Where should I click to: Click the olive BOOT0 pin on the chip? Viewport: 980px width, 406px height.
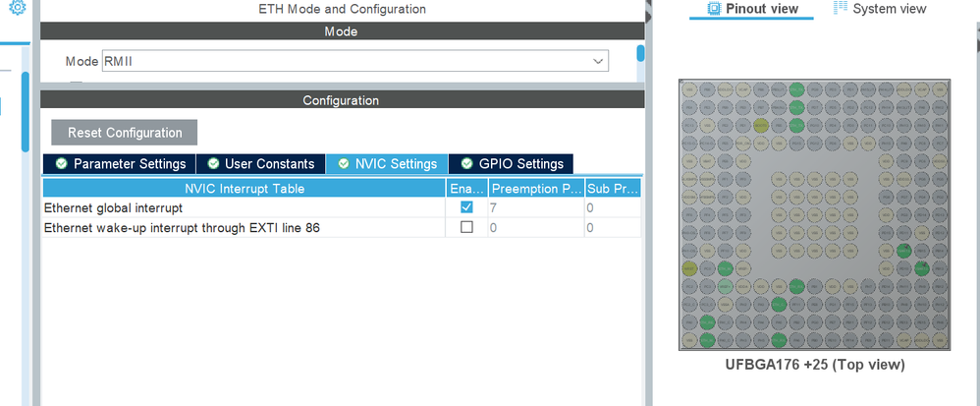[761, 125]
